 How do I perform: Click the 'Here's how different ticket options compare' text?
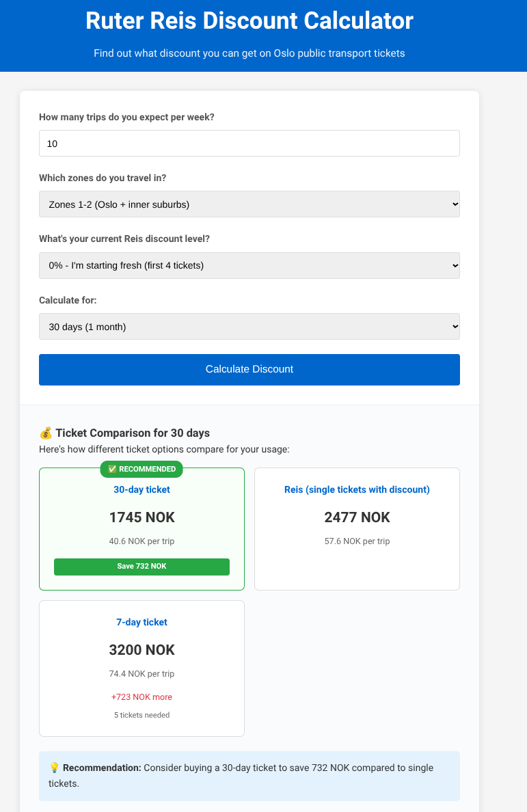pyautogui.click(x=164, y=449)
